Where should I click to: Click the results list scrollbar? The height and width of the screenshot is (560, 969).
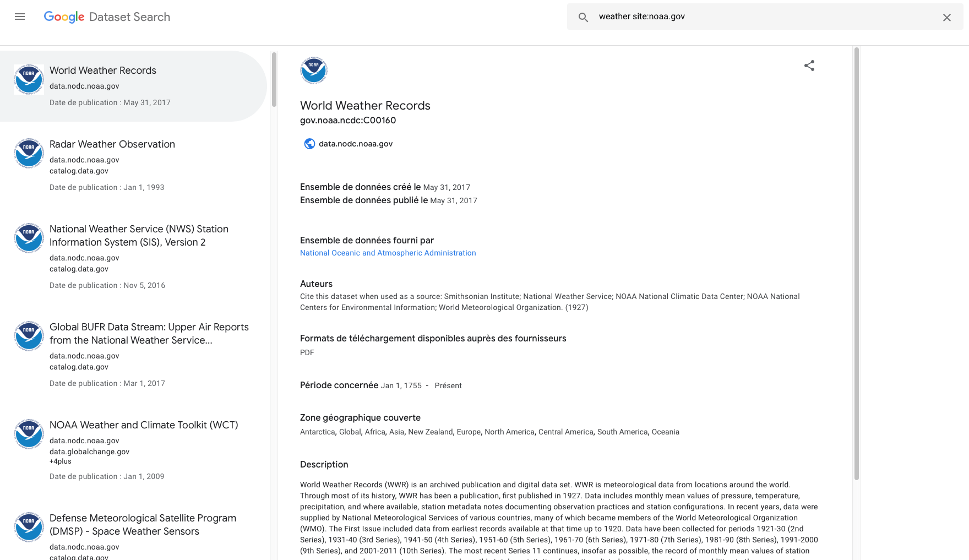[x=274, y=80]
